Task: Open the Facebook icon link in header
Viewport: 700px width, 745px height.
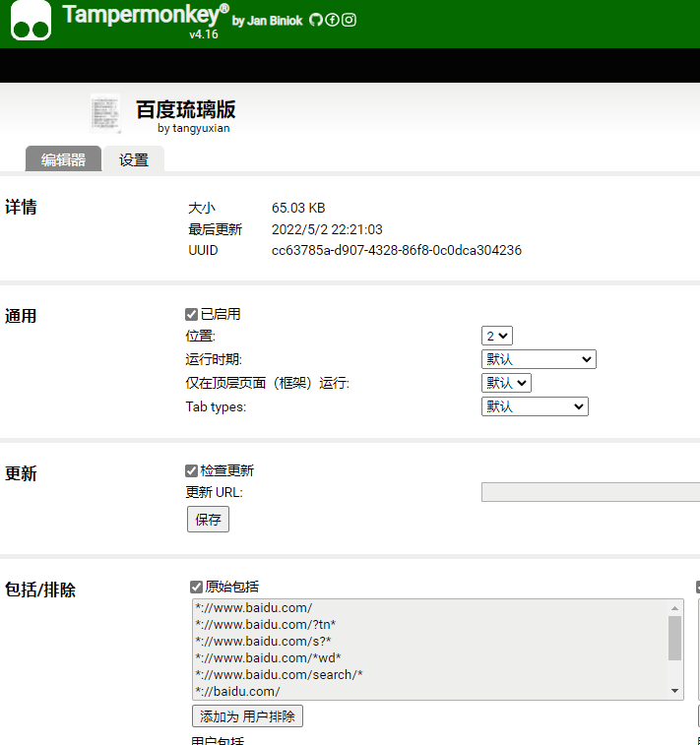Action: coord(332,20)
